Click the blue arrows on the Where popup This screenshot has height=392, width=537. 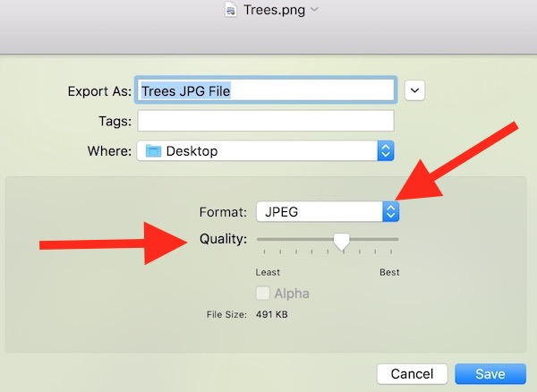coord(386,151)
